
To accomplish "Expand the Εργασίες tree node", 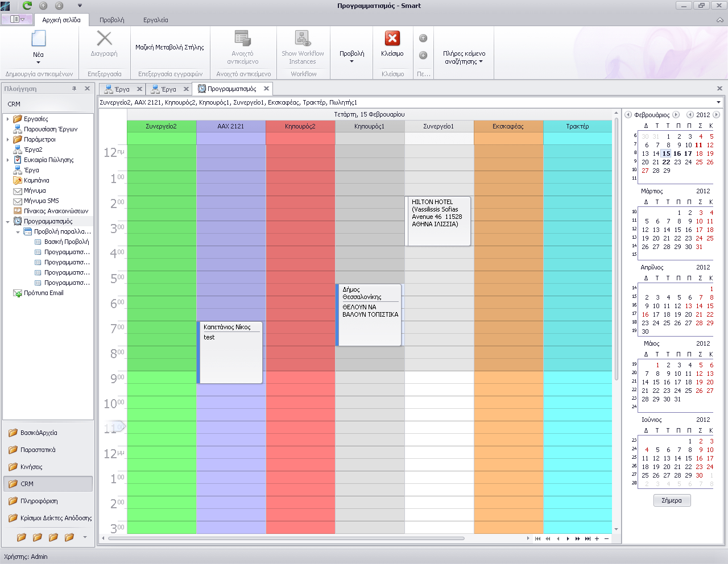I will (x=8, y=119).
